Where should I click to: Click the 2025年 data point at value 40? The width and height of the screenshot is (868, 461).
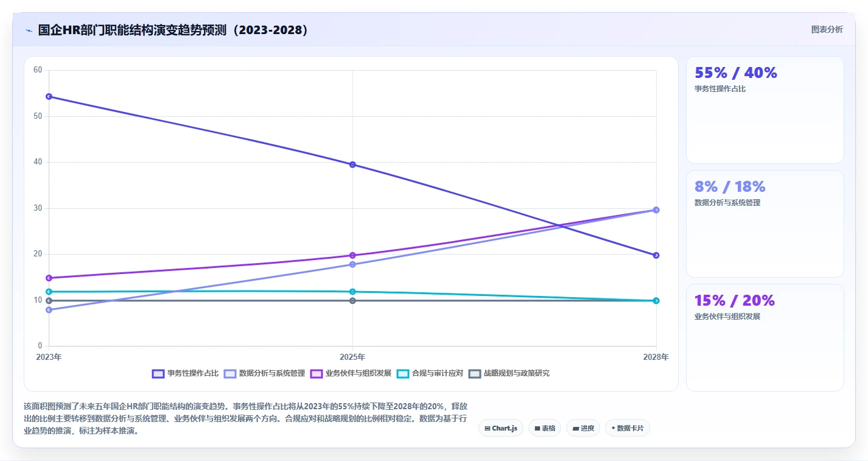352,164
